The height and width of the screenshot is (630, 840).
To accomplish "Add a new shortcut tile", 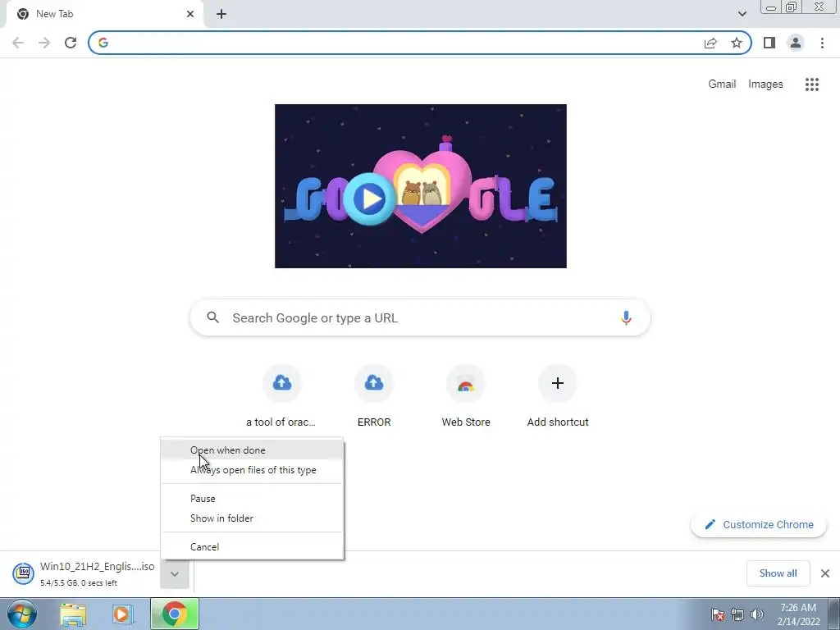I will click(x=558, y=397).
